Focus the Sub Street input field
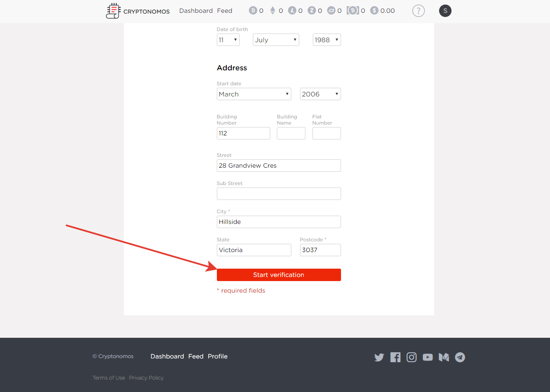The width and height of the screenshot is (550, 392). [279, 194]
